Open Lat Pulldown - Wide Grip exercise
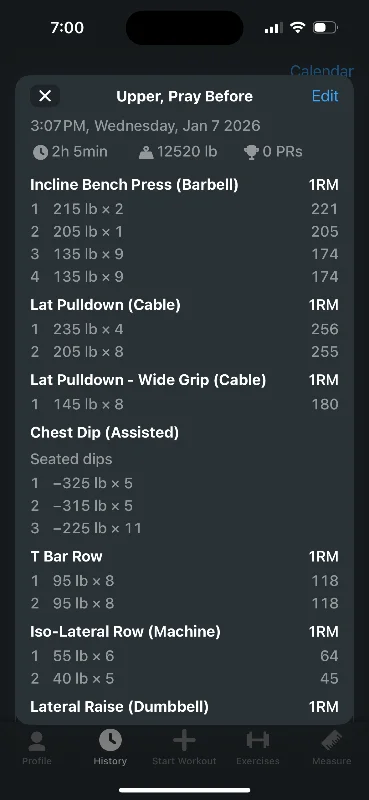 coord(148,380)
